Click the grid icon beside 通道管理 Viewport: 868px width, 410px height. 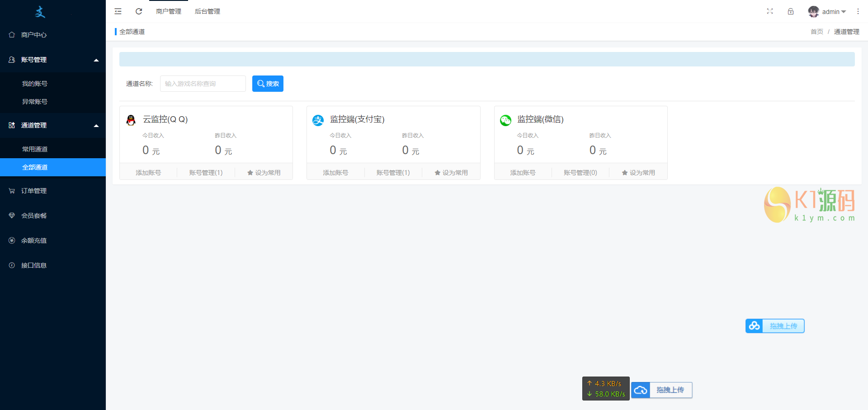12,125
